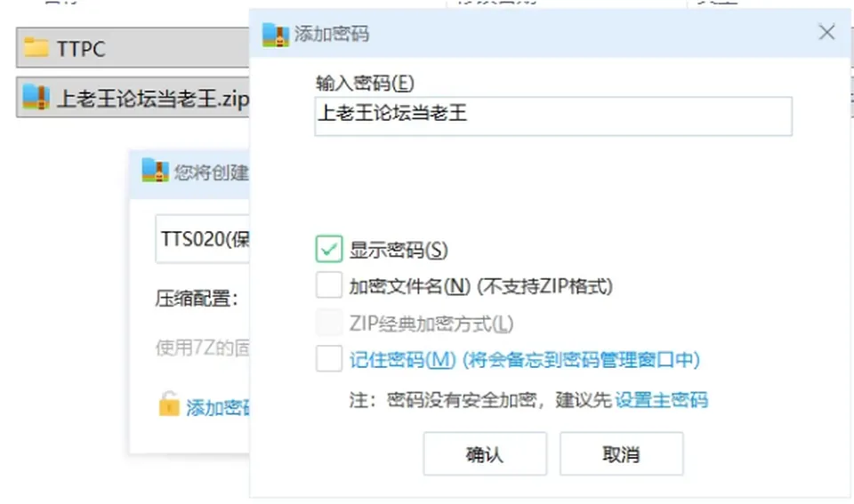The height and width of the screenshot is (504, 854).
Task: Click the 显示密码(S) label text
Action: pyautogui.click(x=399, y=250)
